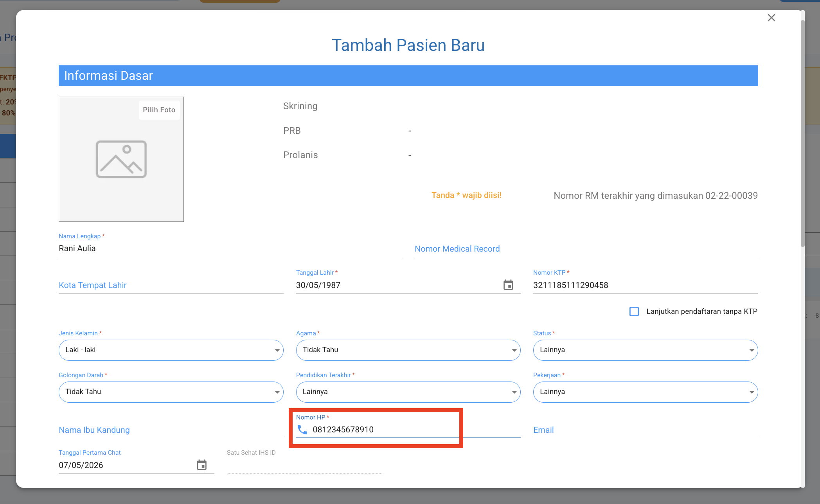The height and width of the screenshot is (504, 820).
Task: Click the phone icon in Nomor HP
Action: point(302,430)
